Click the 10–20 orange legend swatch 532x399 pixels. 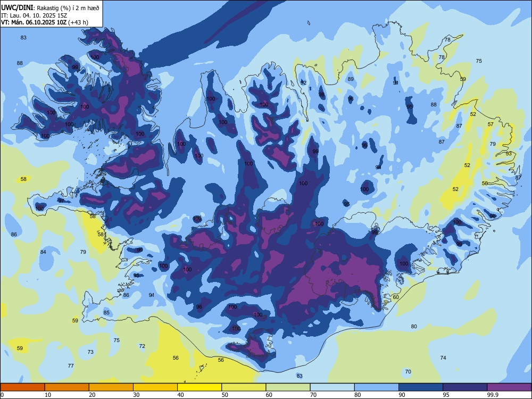tap(67, 387)
